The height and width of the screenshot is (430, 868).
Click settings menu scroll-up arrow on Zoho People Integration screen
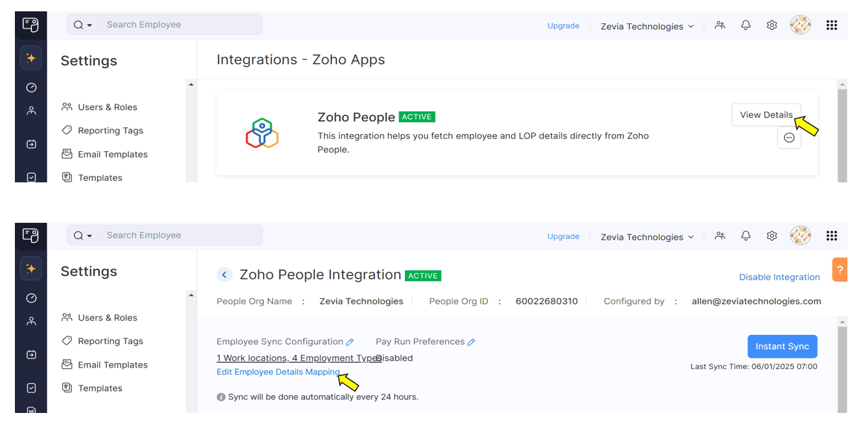[190, 295]
